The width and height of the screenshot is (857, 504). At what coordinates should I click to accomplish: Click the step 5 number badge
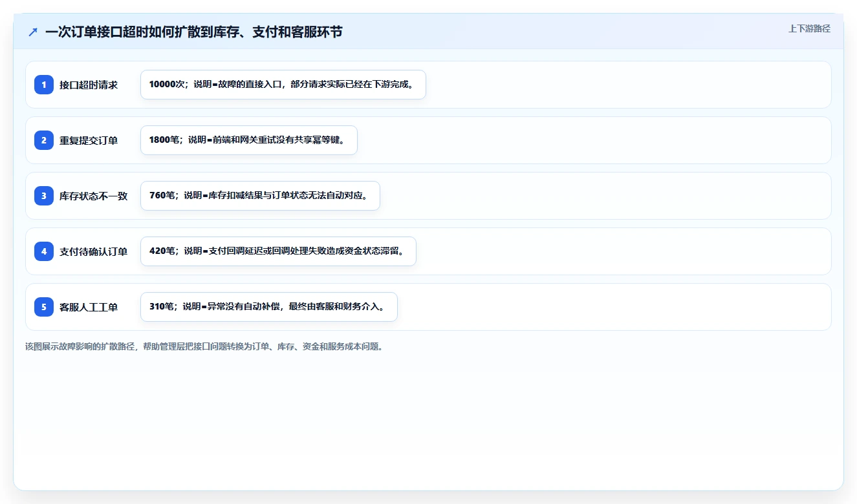[x=44, y=307]
